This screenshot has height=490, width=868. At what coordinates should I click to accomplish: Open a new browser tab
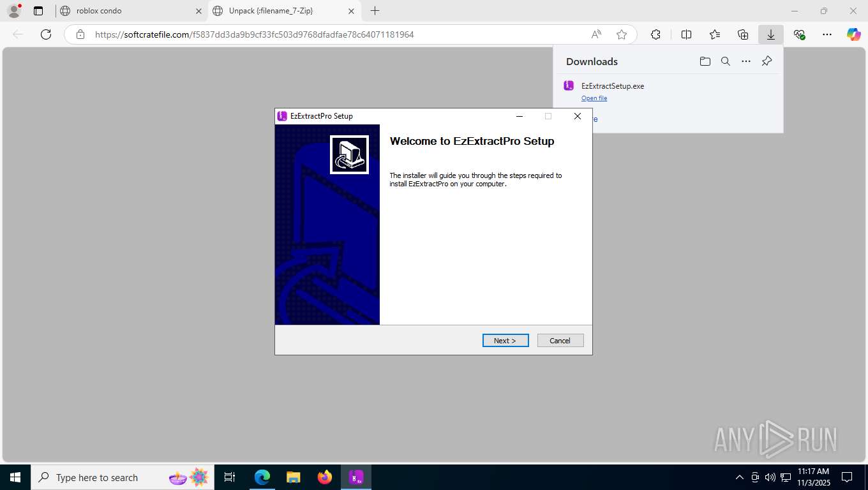tap(375, 11)
